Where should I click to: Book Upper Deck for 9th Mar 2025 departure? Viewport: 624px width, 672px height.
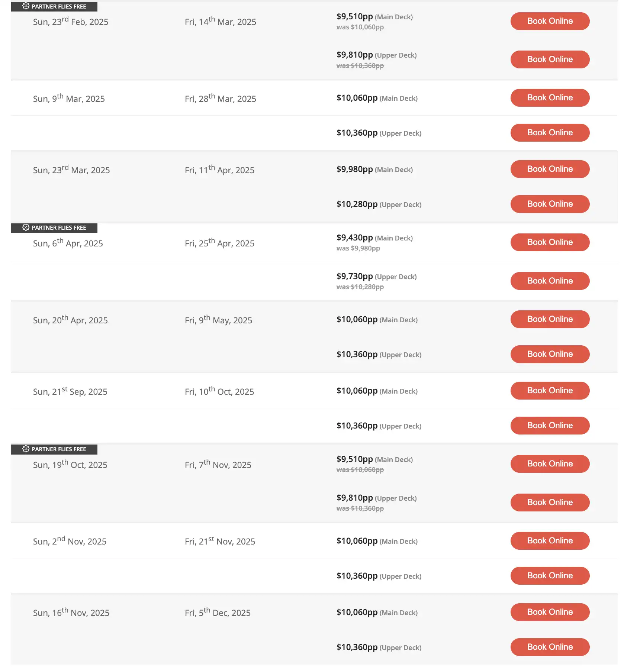550,133
